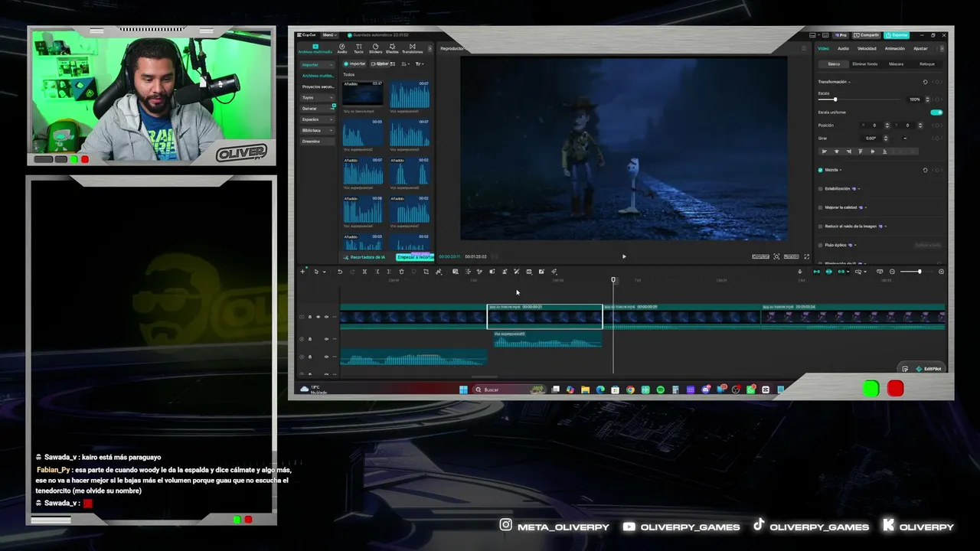Open the Efectos panel icon
Image resolution: width=980 pixels, height=551 pixels.
tap(392, 48)
